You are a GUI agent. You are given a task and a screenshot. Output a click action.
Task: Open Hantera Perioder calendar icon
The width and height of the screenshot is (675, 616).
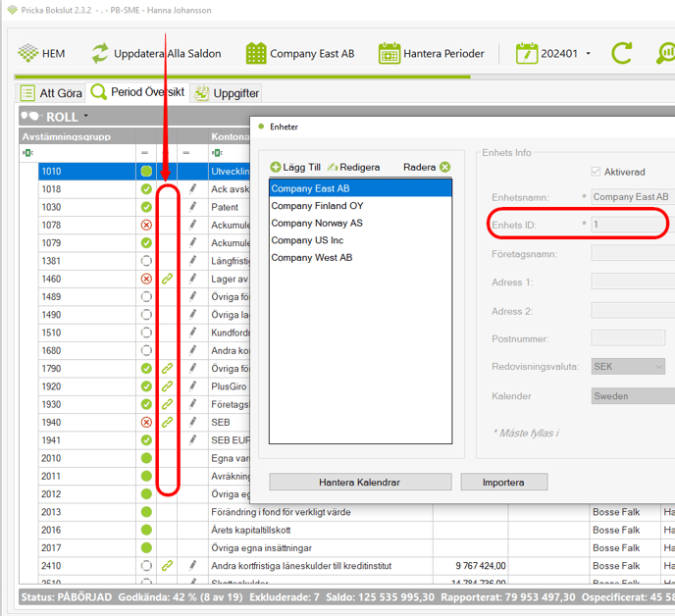tap(389, 53)
